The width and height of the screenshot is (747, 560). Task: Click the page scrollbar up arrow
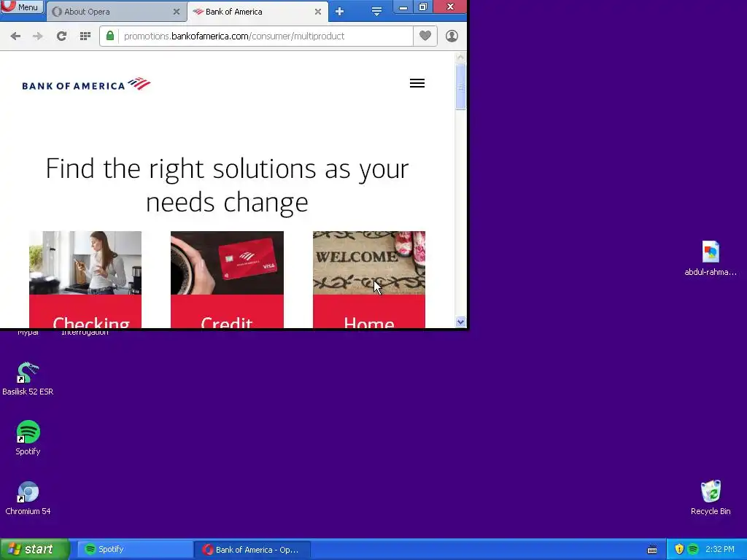point(460,58)
